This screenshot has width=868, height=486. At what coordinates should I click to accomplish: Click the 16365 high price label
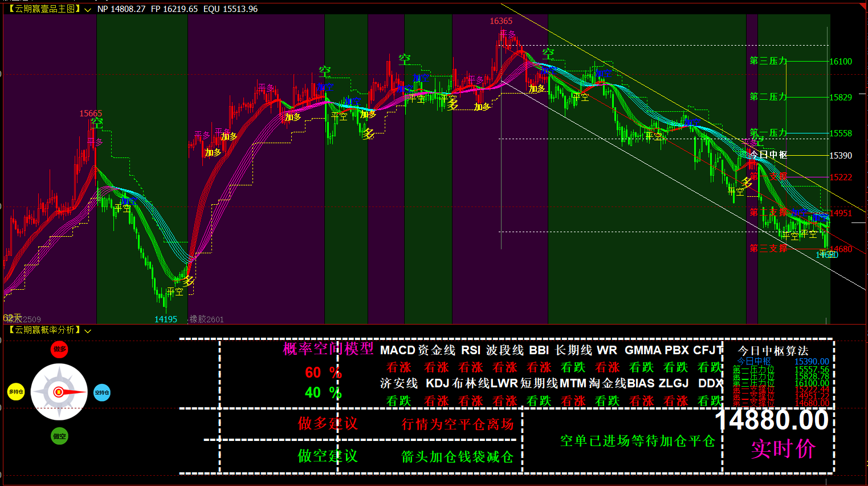tap(501, 21)
